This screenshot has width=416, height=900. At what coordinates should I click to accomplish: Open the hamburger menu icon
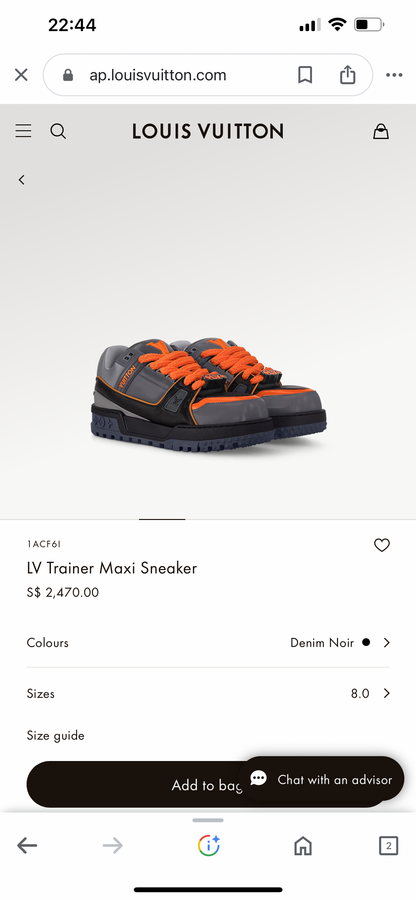(23, 131)
